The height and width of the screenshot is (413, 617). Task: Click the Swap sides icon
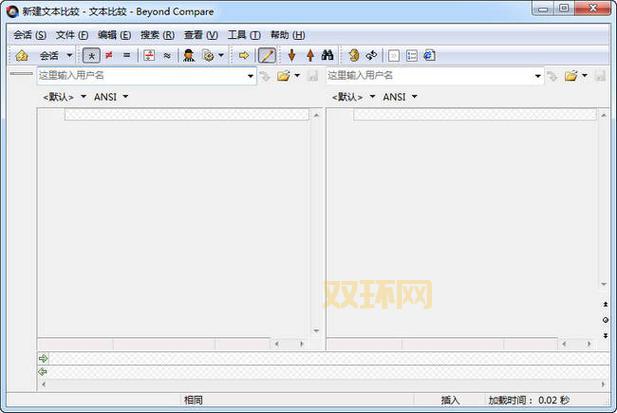pyautogui.click(x=354, y=55)
